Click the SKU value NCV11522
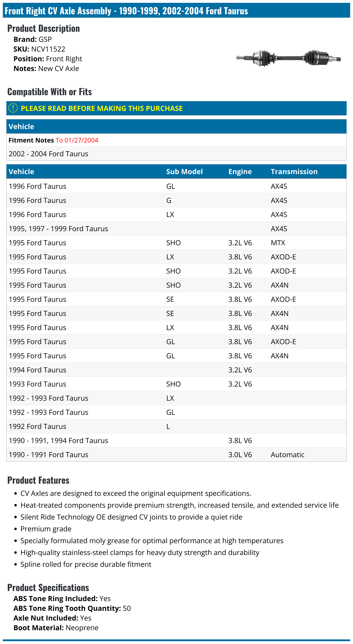Viewport: 353px width, 644px height. pos(48,49)
